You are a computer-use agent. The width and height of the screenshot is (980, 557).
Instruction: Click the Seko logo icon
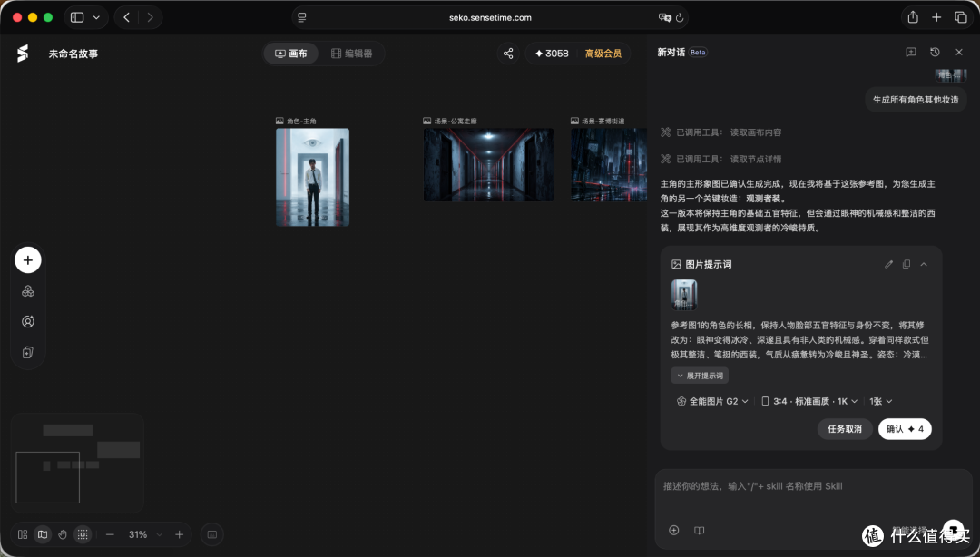tap(23, 54)
